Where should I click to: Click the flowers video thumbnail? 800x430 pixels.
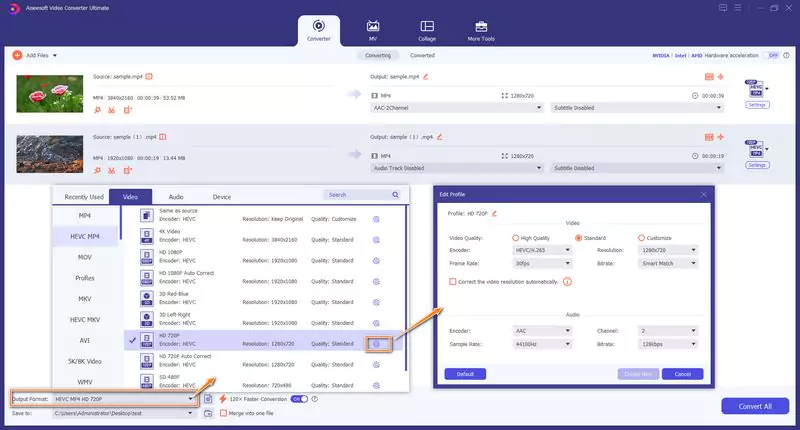click(x=49, y=94)
